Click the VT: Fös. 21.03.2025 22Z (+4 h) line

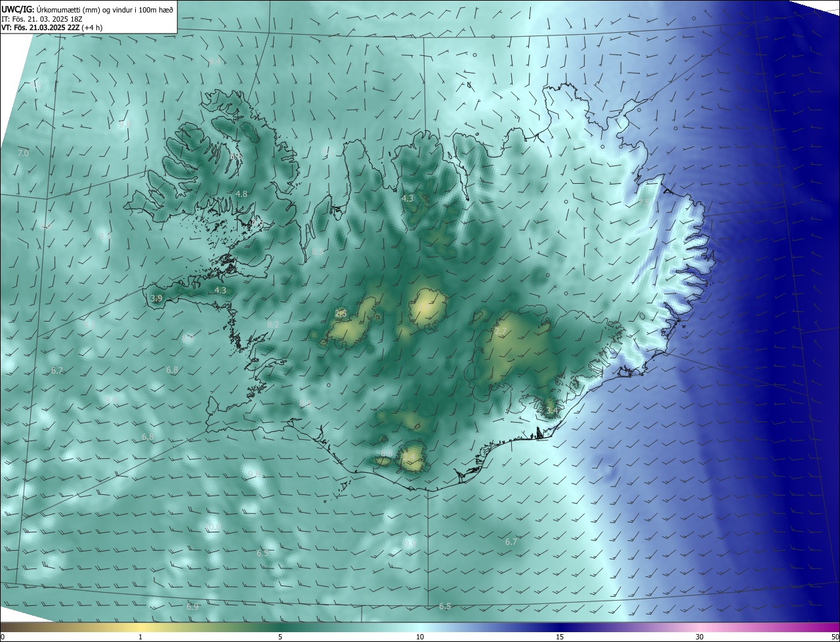pyautogui.click(x=52, y=28)
